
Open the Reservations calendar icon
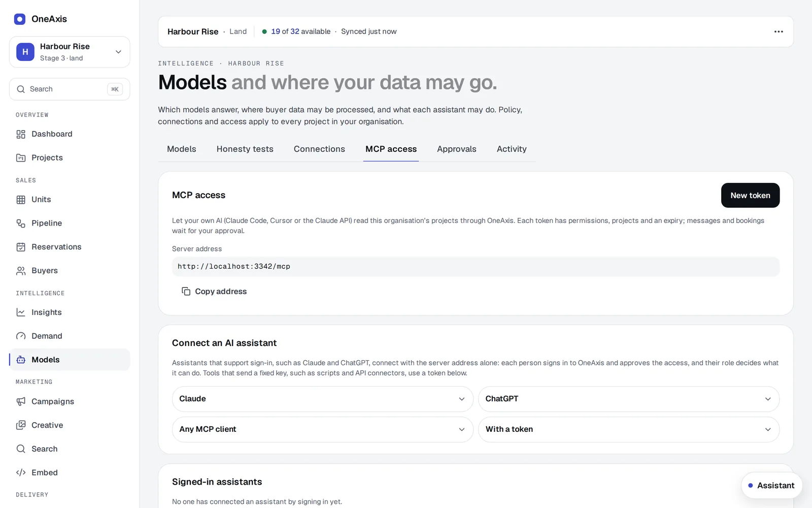pyautogui.click(x=21, y=247)
